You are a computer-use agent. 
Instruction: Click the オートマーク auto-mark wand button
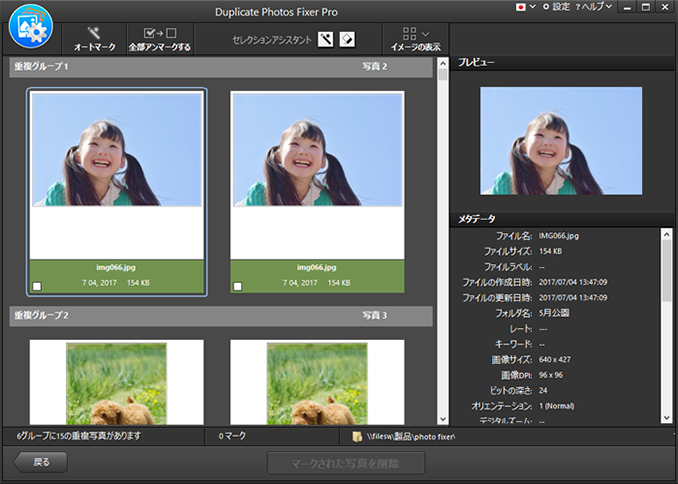[x=94, y=39]
